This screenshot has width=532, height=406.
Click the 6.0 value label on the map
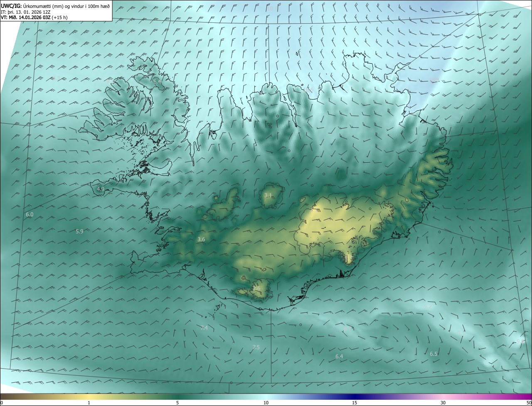pyautogui.click(x=30, y=215)
